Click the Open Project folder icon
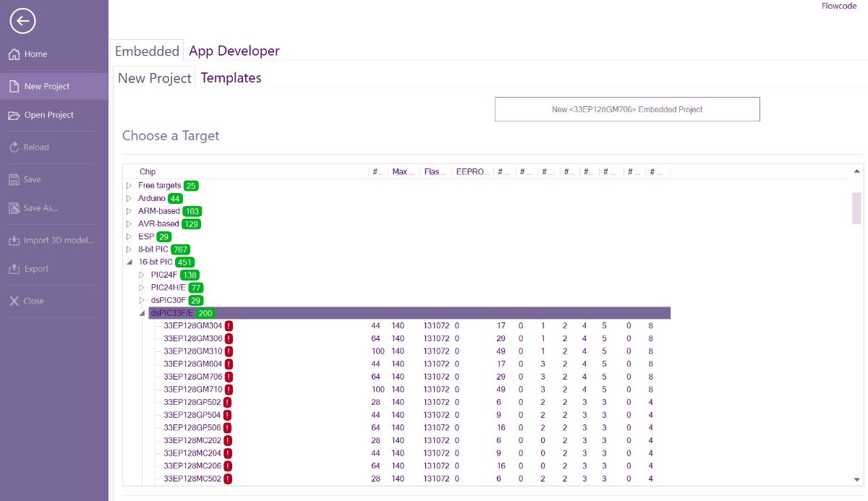Viewport: 868px width, 501px height. coord(14,115)
